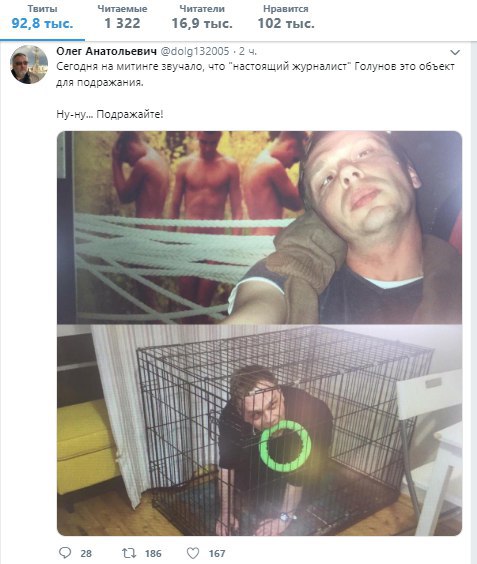Switch to the Твиты tab
The height and width of the screenshot is (564, 477).
pyautogui.click(x=42, y=18)
